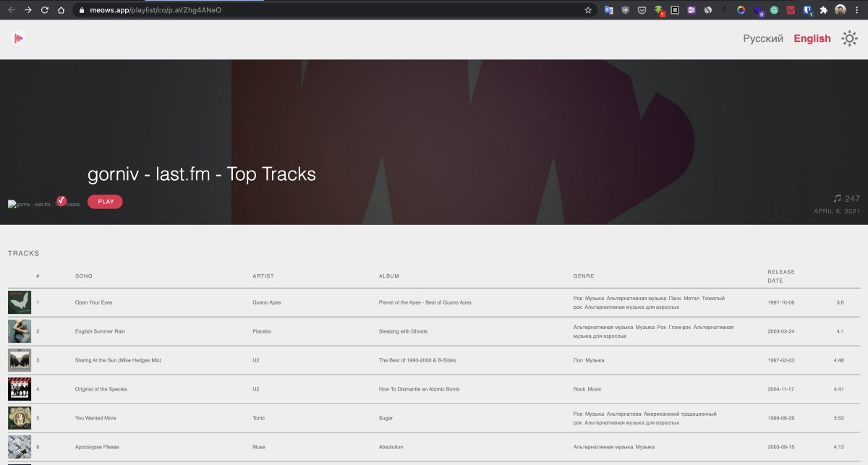Image resolution: width=868 pixels, height=465 pixels.
Task: Open the Chrome profile avatar
Action: 840,10
